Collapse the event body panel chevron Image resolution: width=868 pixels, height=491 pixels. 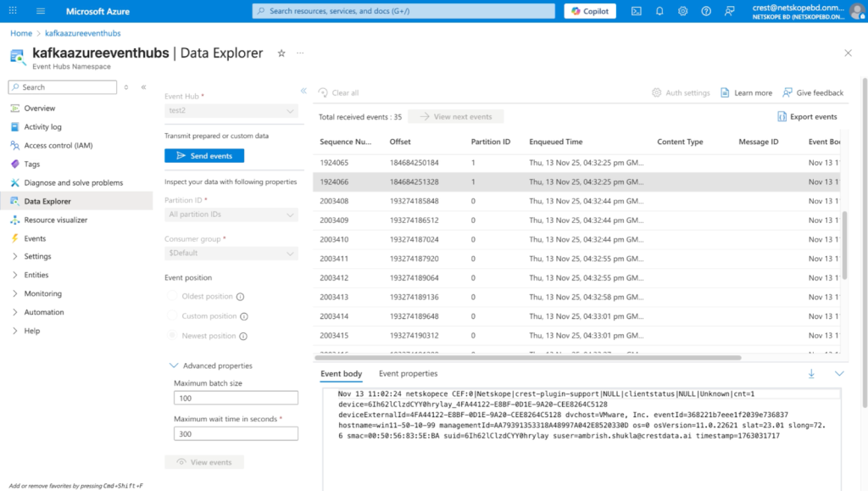[x=839, y=374]
